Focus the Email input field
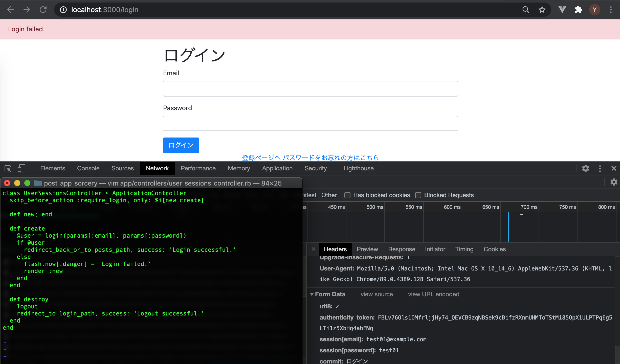 (311, 89)
